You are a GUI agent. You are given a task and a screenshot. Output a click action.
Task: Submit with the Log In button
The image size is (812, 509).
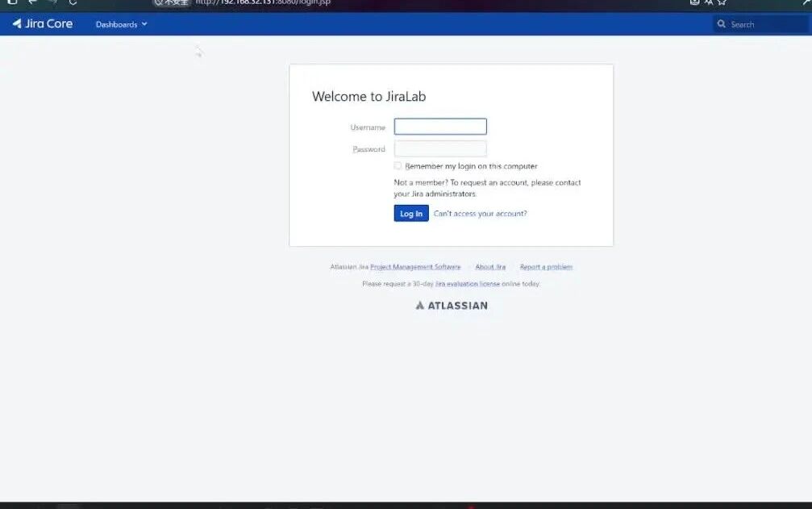pos(411,213)
